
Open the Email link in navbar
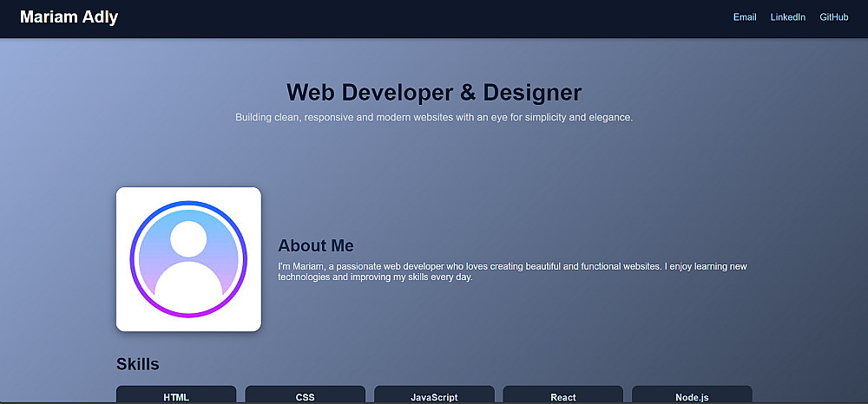(x=745, y=17)
